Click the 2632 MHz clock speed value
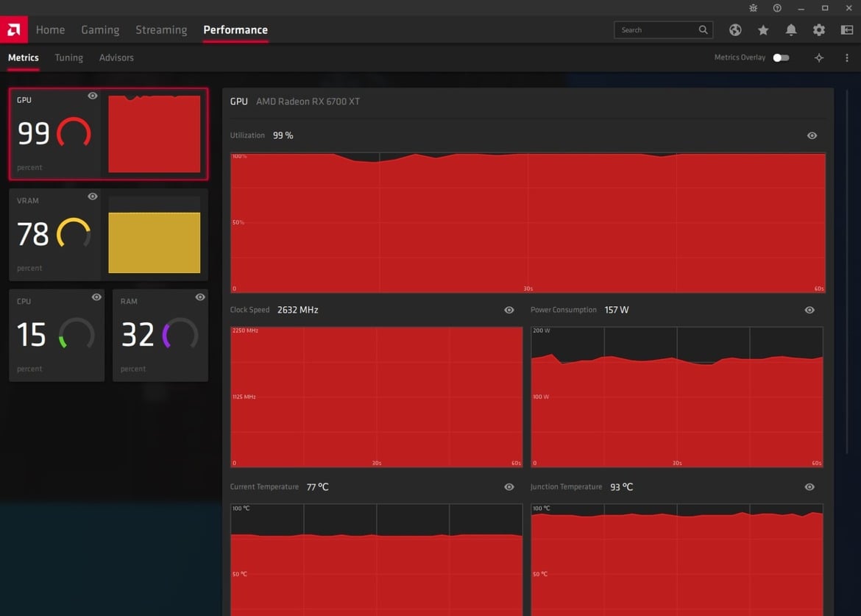 (297, 310)
